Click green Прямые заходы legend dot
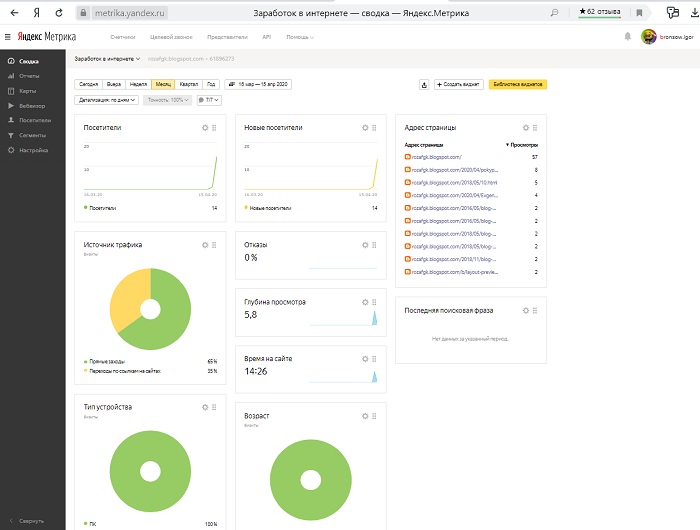 click(x=85, y=362)
